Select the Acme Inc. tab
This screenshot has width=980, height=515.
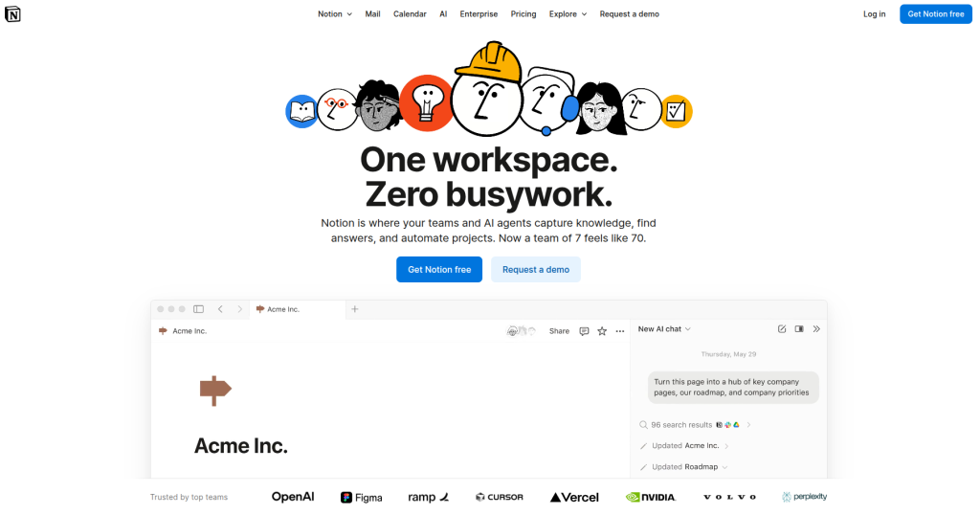coord(299,309)
